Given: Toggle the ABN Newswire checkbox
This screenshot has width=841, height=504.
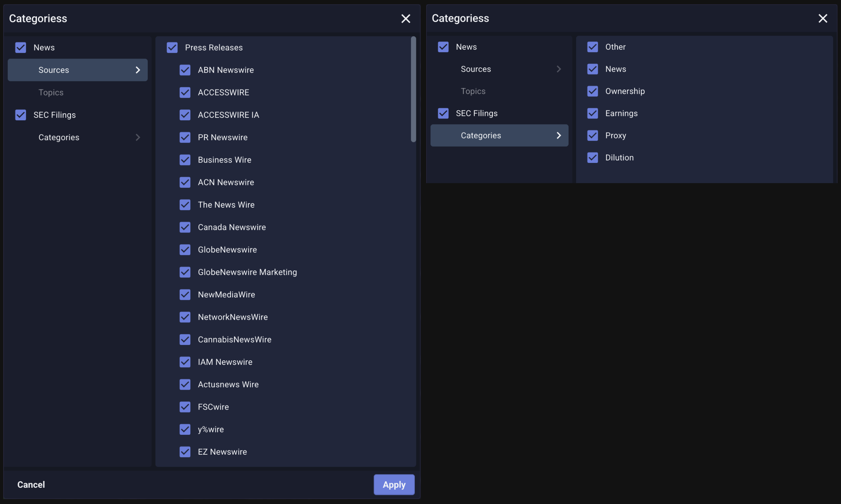Looking at the screenshot, I should (185, 70).
